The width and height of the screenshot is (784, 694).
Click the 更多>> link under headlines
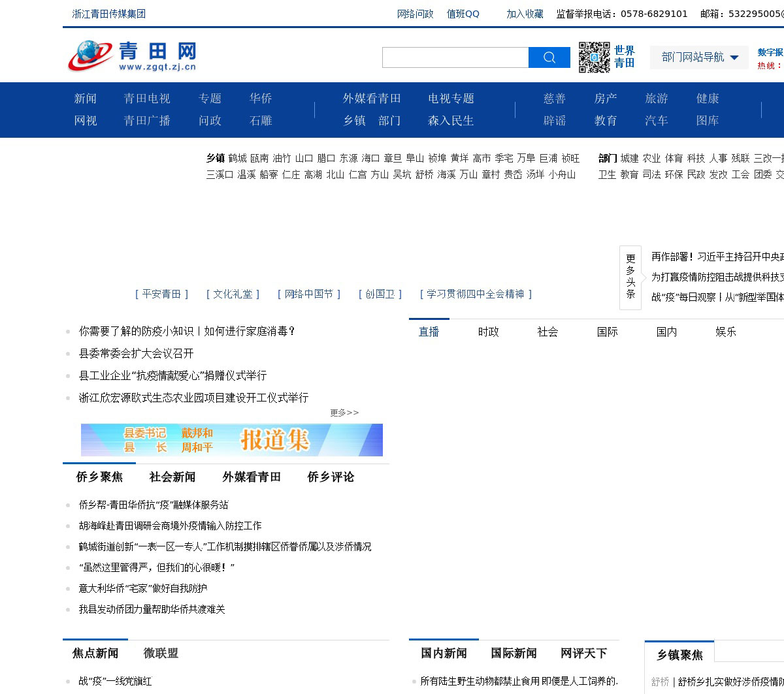pos(344,413)
